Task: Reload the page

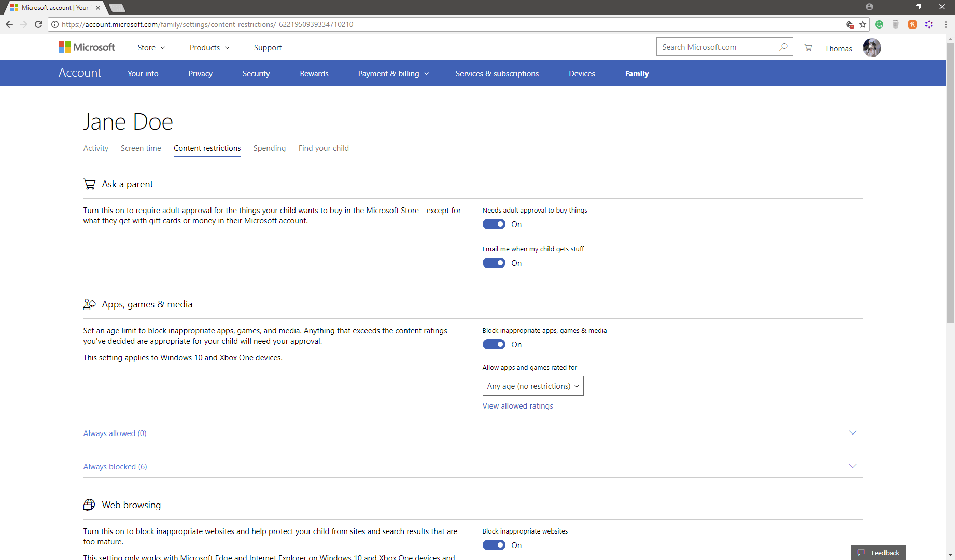Action: (38, 24)
